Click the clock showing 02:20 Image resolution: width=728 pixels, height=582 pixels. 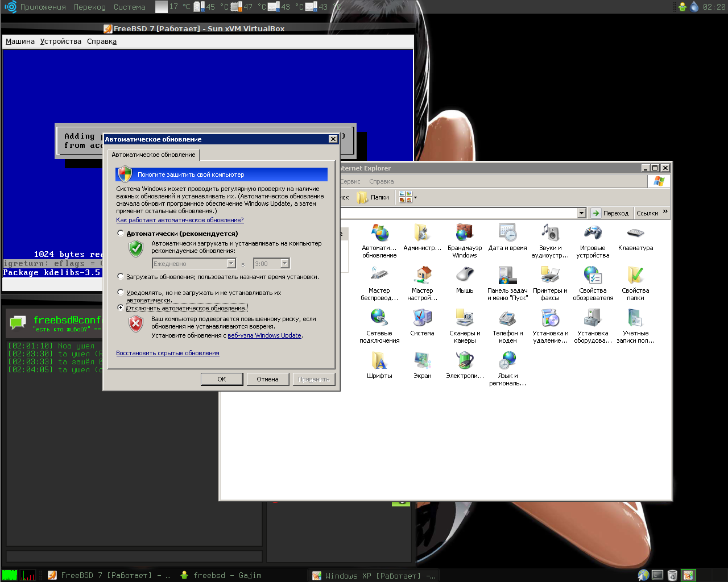(x=714, y=7)
